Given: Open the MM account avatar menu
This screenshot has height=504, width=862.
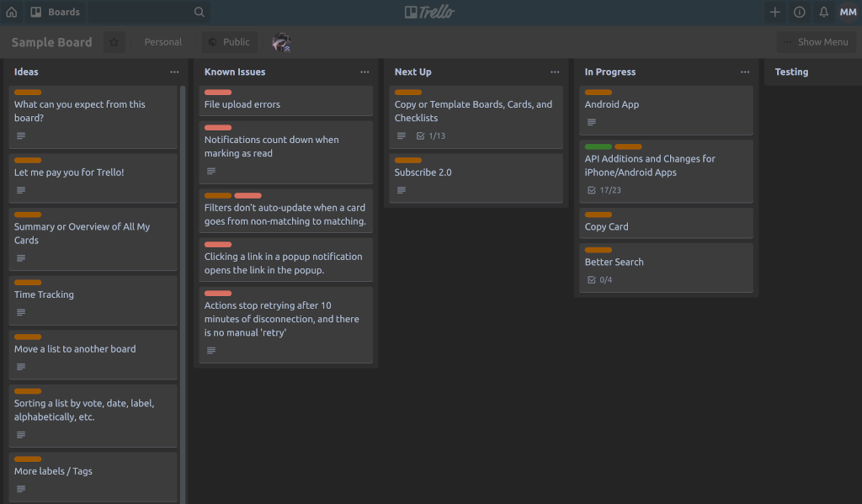Looking at the screenshot, I should click(x=848, y=12).
